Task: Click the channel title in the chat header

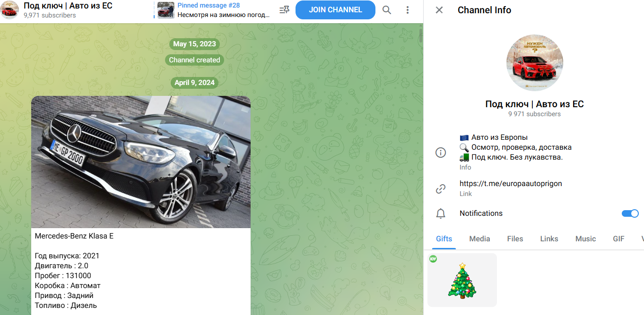Action: click(68, 6)
